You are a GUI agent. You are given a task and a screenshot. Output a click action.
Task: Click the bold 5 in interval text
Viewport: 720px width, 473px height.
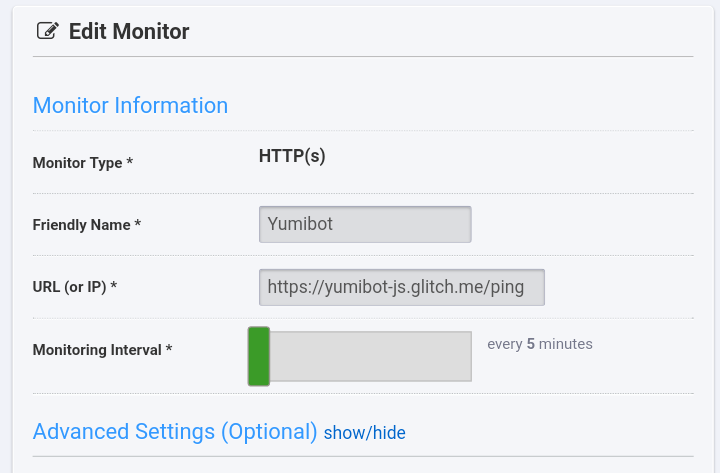click(x=531, y=344)
